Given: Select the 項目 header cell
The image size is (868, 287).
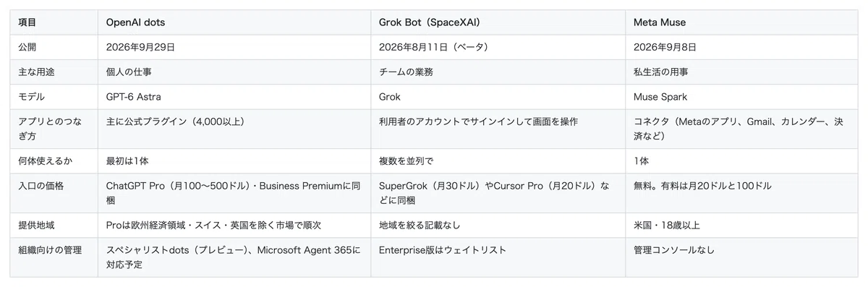Looking at the screenshot, I should pos(54,22).
